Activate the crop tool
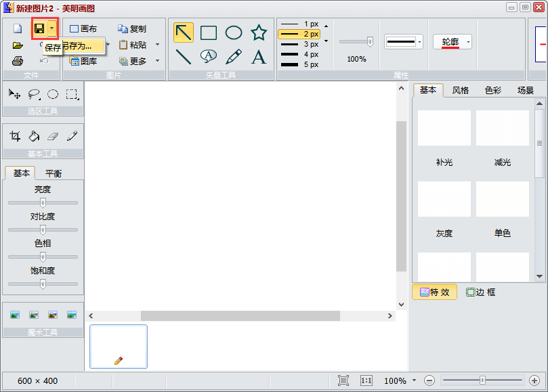548x392 pixels. pos(15,136)
